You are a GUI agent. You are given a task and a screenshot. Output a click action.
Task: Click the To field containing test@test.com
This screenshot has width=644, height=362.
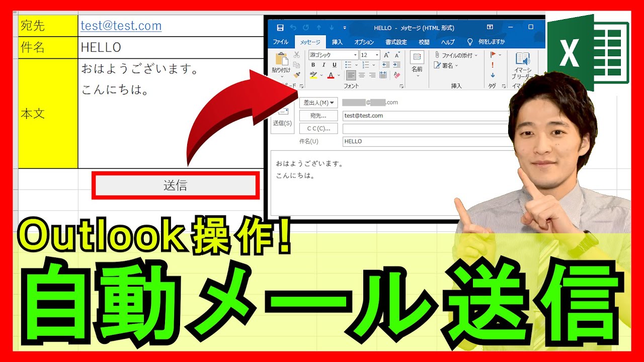428,116
